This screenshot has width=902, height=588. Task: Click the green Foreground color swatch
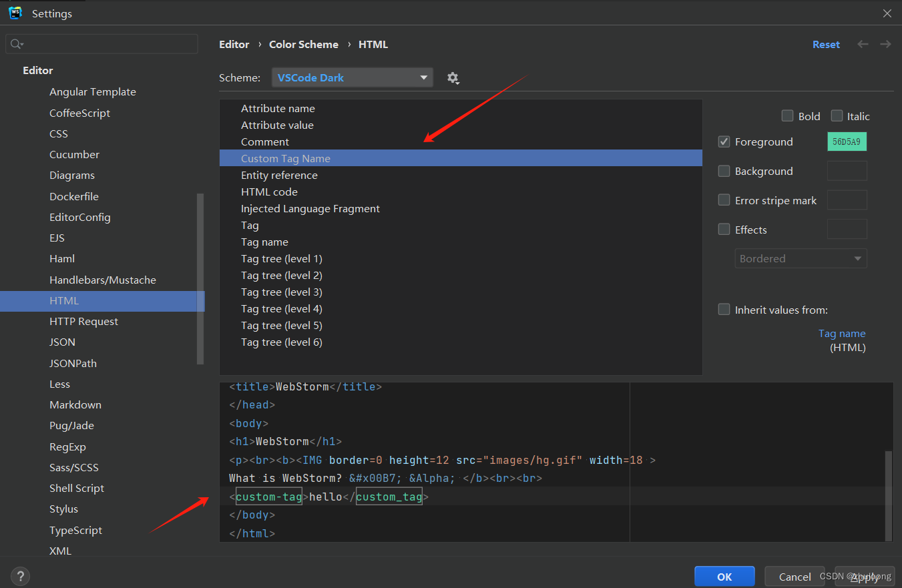(x=847, y=141)
